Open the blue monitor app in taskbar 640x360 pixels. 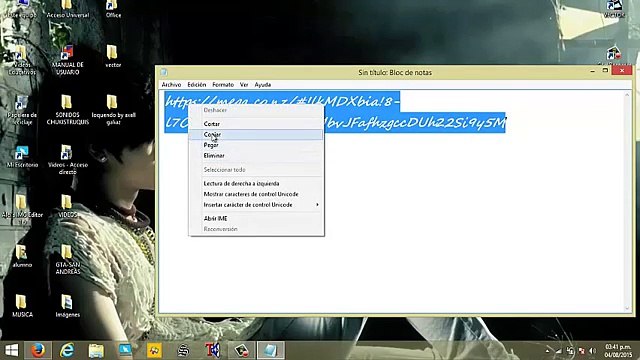pos(125,350)
